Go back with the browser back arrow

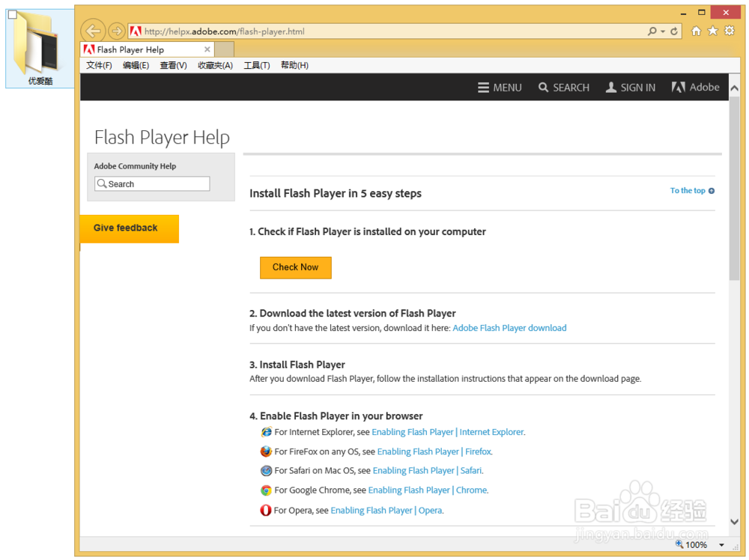[x=93, y=31]
